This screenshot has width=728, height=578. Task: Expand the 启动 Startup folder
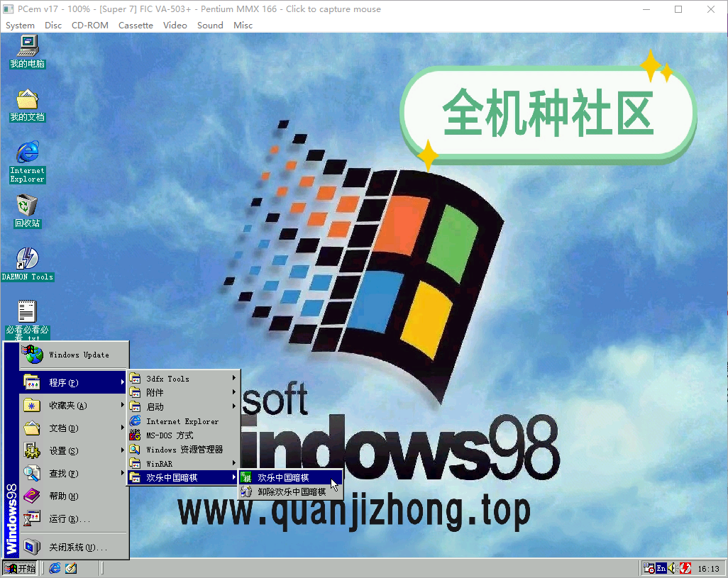[183, 407]
